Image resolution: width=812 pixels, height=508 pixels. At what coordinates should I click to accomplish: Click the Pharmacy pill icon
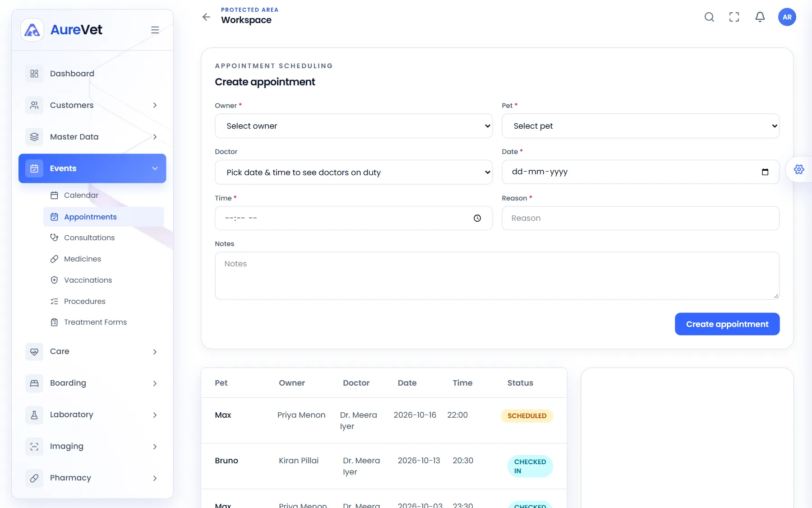pos(34,478)
